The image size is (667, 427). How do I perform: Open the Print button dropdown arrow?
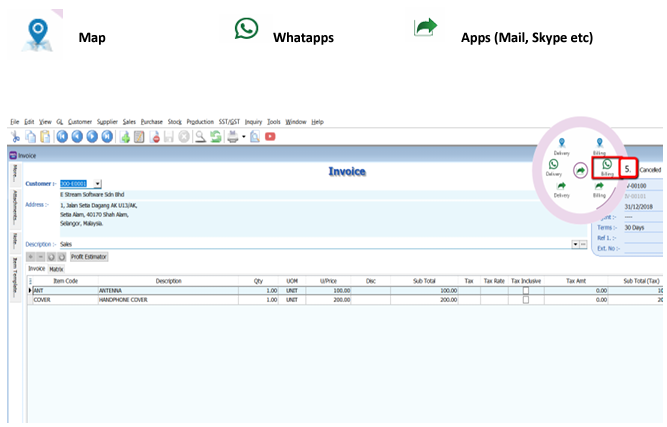tap(243, 136)
